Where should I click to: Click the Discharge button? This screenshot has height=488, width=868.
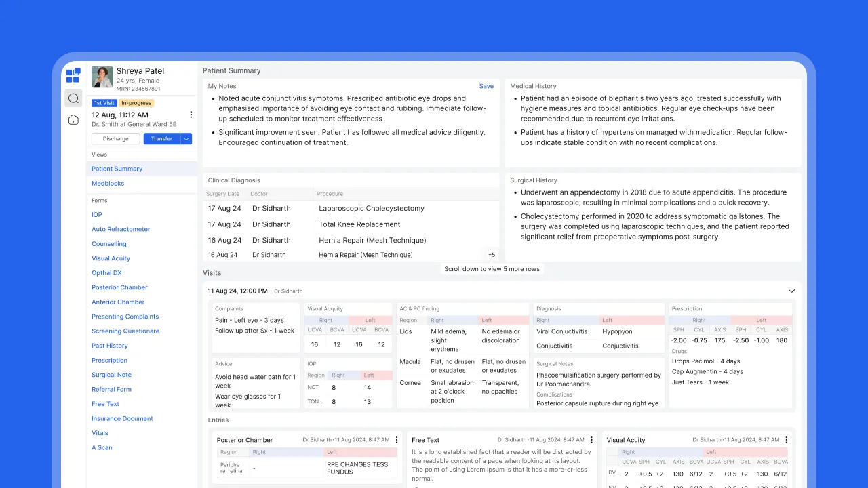(116, 139)
